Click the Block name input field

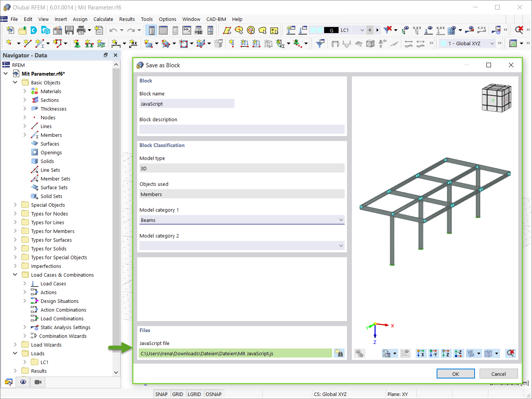pyautogui.click(x=187, y=104)
